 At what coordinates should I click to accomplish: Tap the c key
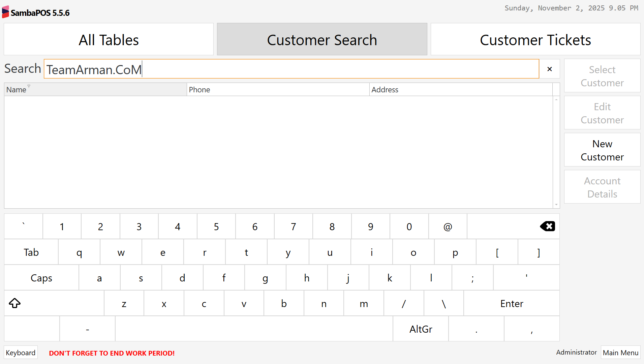click(204, 303)
